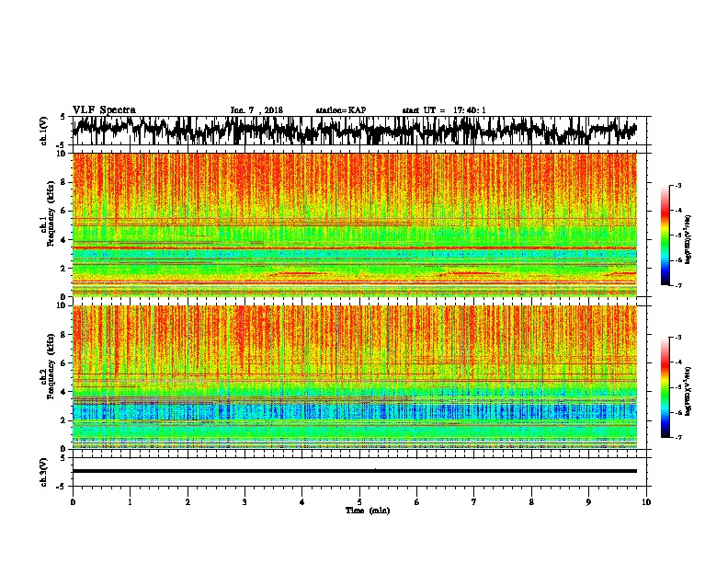Click the 'ch.1(V)' waveform axis label
728x563 pixels.
[x=43, y=131]
